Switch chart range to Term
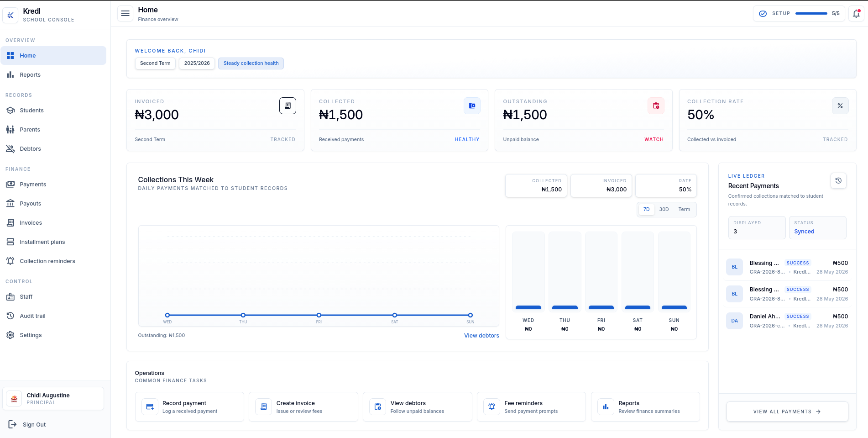 pyautogui.click(x=684, y=210)
